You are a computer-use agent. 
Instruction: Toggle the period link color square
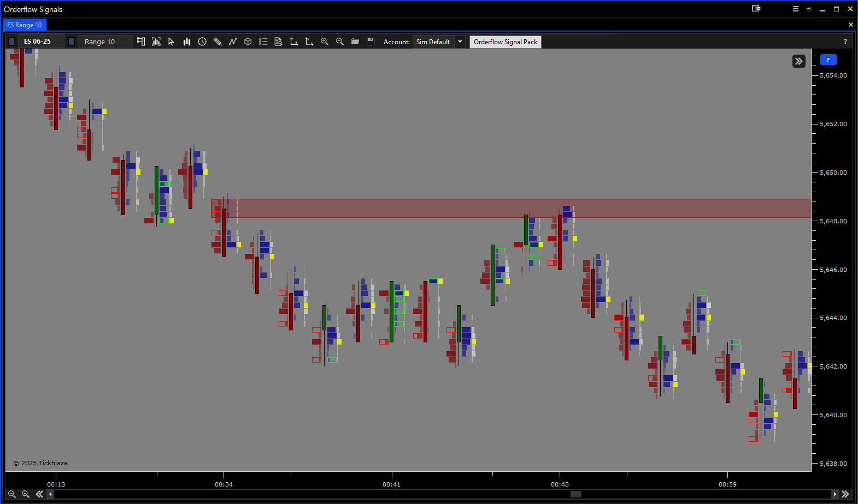[72, 41]
